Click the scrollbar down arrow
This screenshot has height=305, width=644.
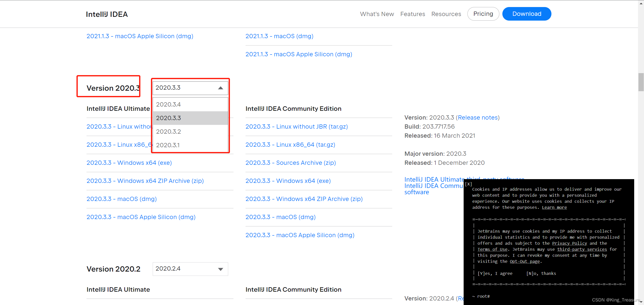641,302
